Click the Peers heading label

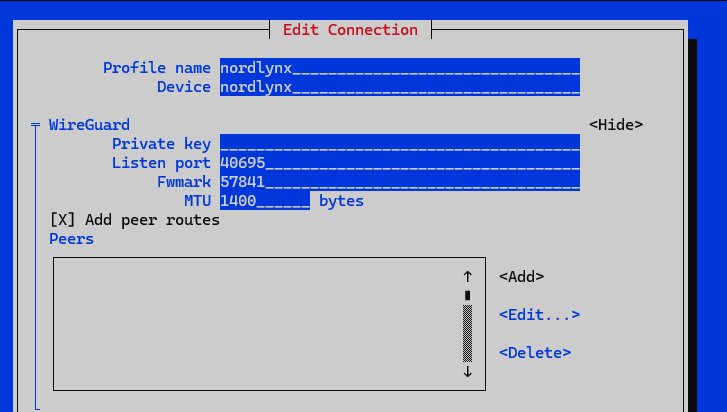(71, 239)
